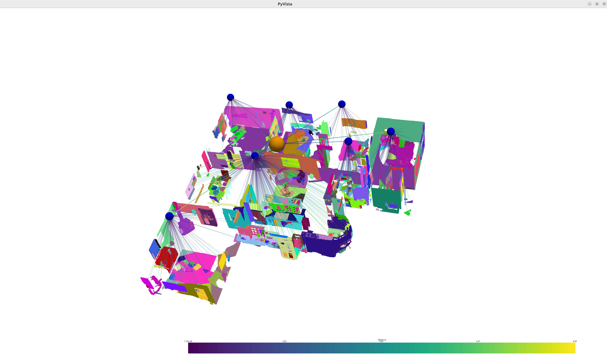607x364 pixels.
Task: Close the PyVista window
Action: [604, 4]
